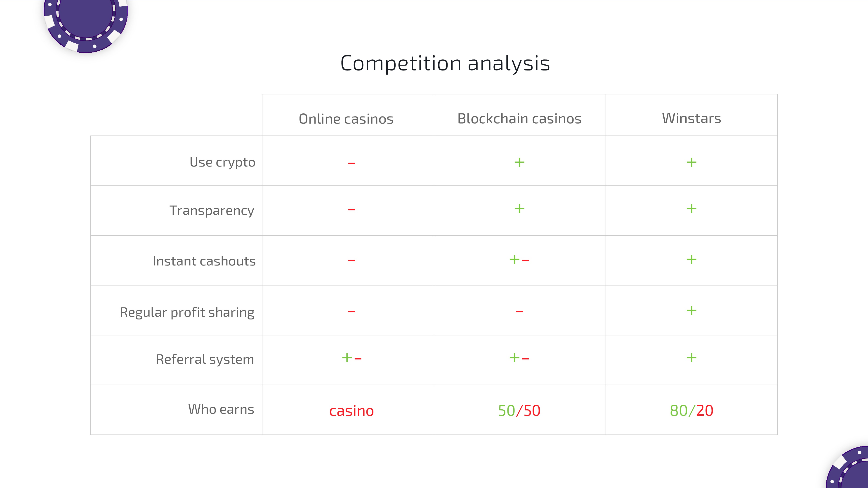
Task: Click the Instant cashouts row label
Action: [x=204, y=261]
